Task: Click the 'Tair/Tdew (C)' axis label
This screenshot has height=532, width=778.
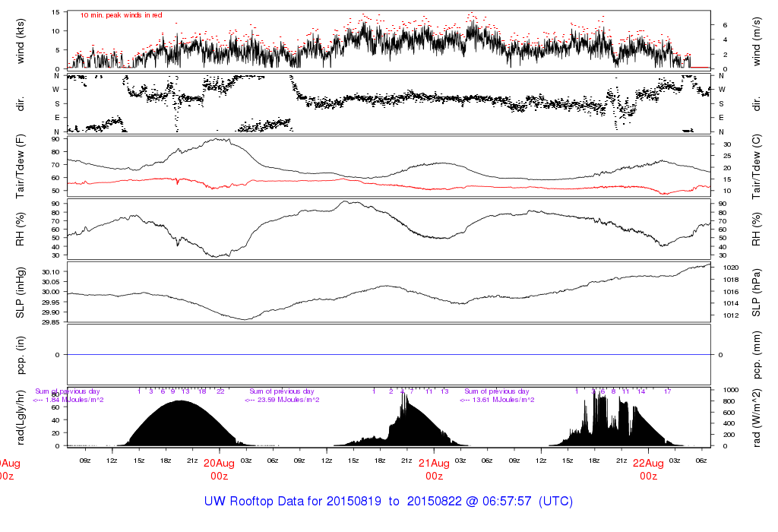Action: coord(756,166)
